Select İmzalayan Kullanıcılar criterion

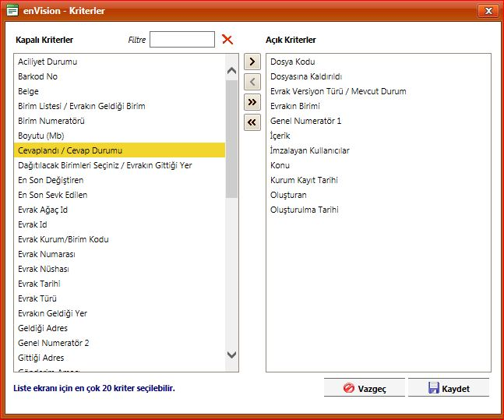point(379,150)
